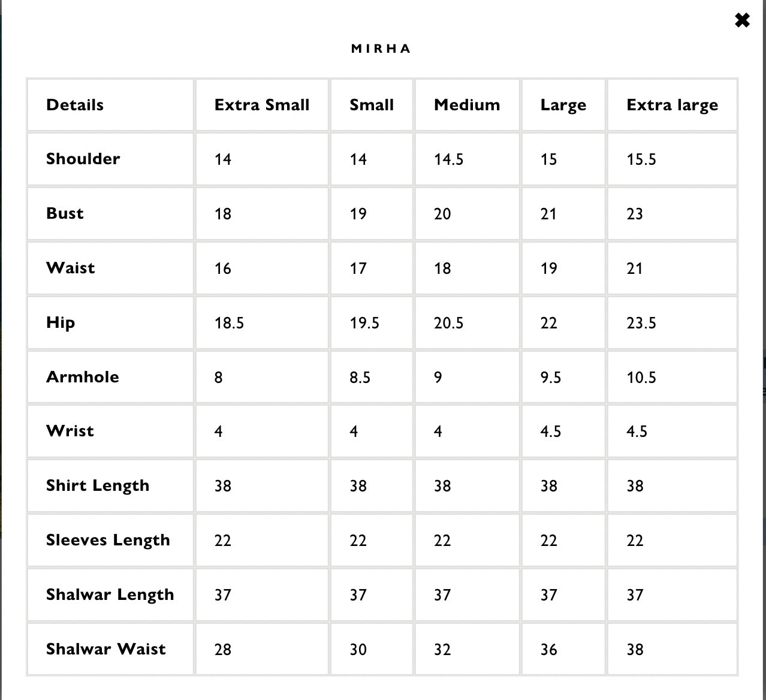
Task: Click the Extra large column header
Action: [672, 105]
